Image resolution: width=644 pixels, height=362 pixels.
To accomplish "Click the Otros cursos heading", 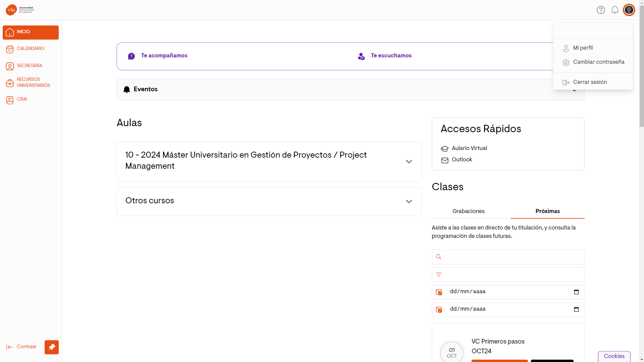I will click(150, 201).
